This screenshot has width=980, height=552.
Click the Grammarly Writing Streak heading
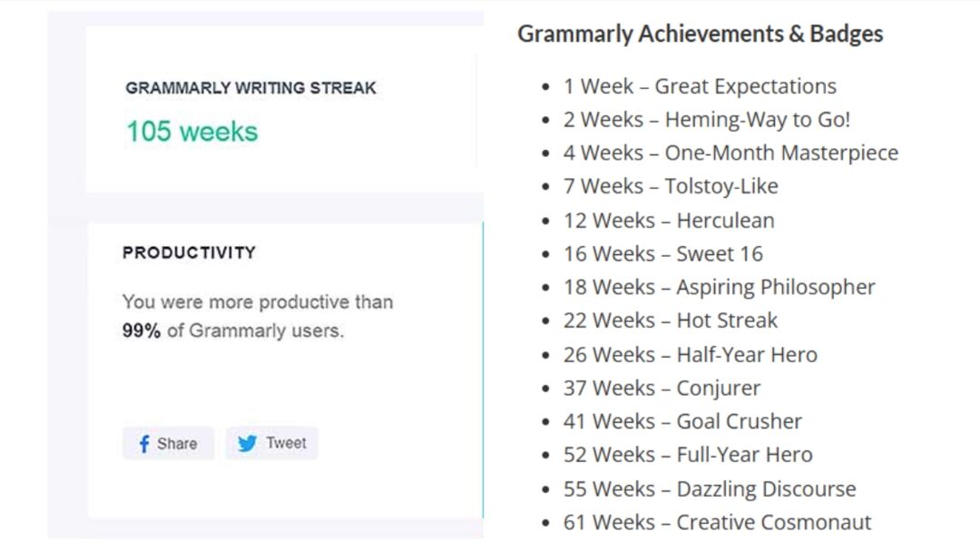point(250,88)
